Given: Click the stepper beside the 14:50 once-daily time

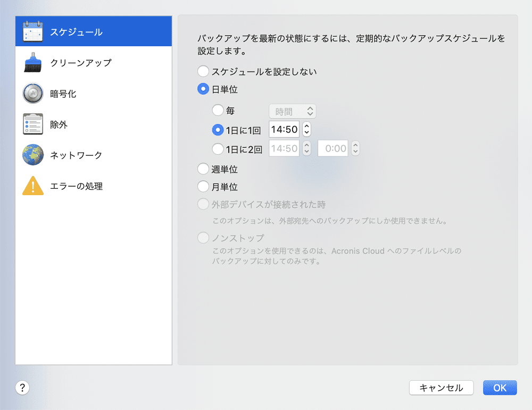Looking at the screenshot, I should (x=306, y=129).
